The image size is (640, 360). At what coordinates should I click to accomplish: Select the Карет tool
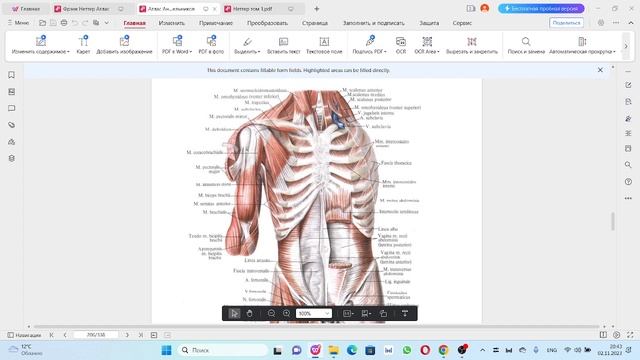pyautogui.click(x=83, y=45)
